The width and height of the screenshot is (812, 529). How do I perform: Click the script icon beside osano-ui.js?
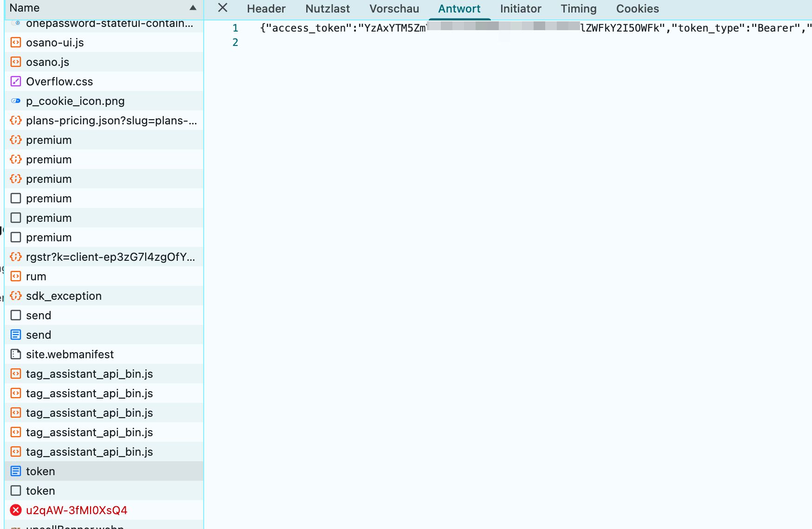click(x=16, y=43)
